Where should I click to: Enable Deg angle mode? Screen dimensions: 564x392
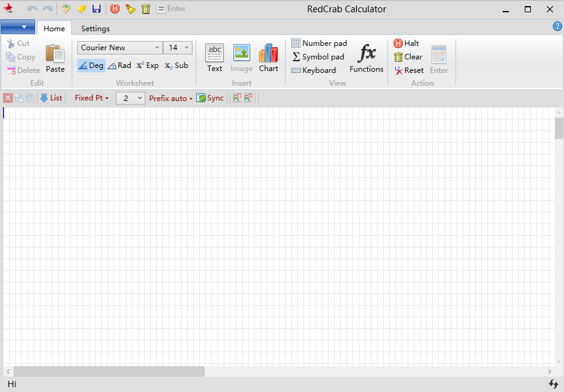click(91, 66)
